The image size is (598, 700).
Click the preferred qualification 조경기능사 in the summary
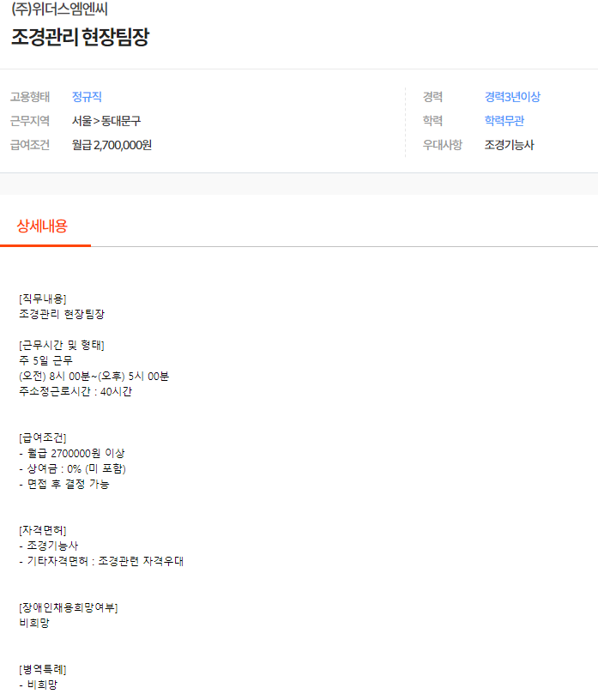click(x=510, y=145)
